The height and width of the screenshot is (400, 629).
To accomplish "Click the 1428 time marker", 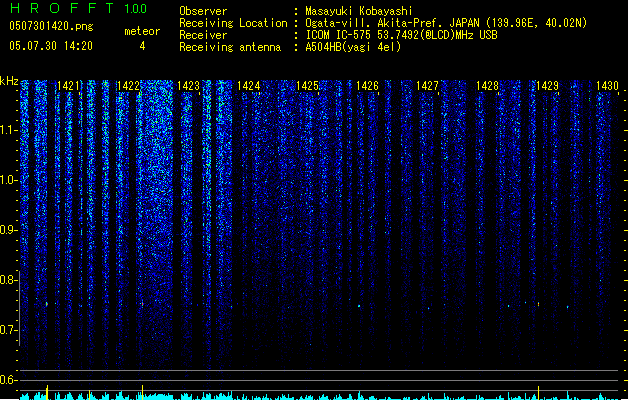I will point(487,86).
